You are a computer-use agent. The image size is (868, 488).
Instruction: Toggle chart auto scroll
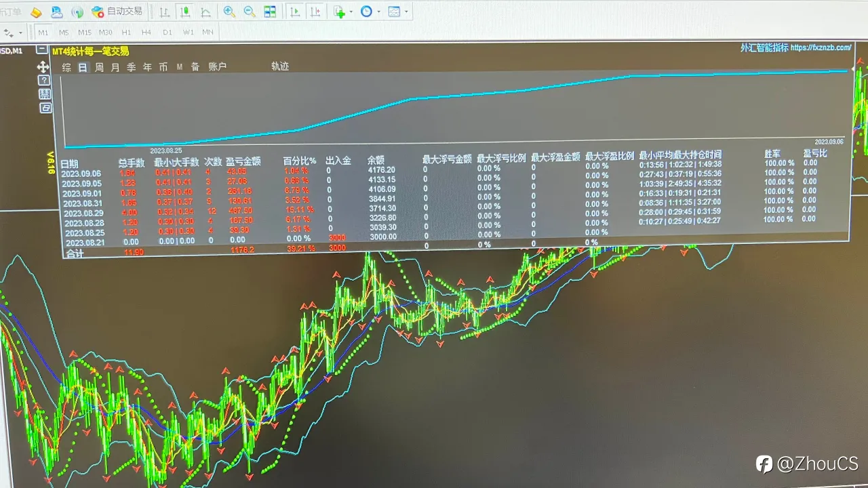[x=295, y=12]
